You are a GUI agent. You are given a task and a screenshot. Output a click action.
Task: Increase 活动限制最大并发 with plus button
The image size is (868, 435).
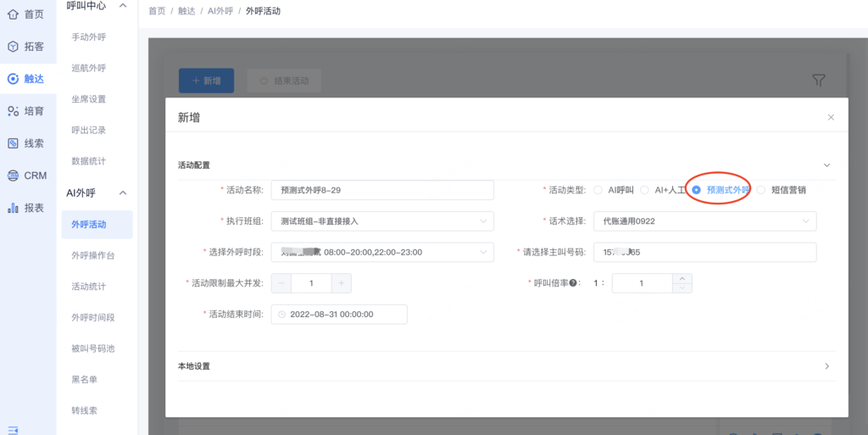click(x=341, y=283)
